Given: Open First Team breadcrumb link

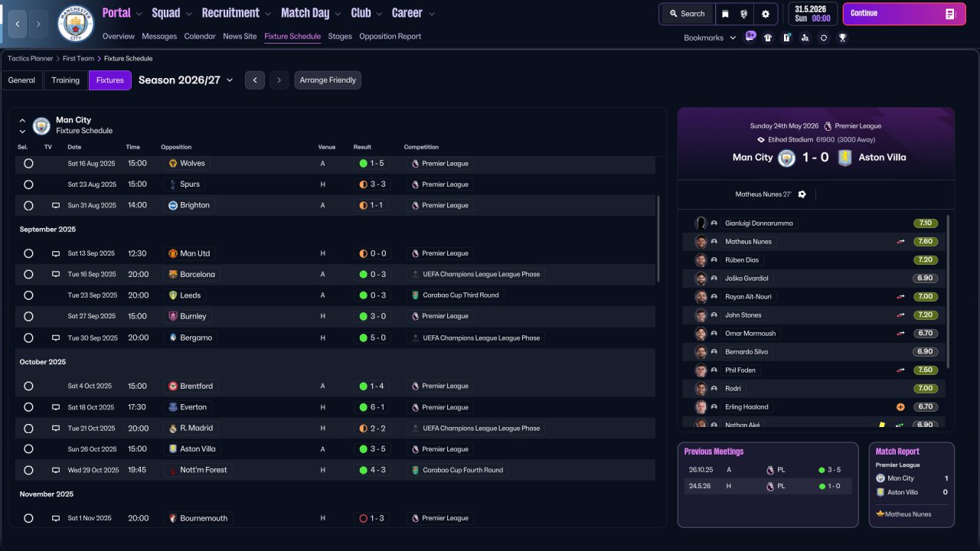Looking at the screenshot, I should pos(79,58).
